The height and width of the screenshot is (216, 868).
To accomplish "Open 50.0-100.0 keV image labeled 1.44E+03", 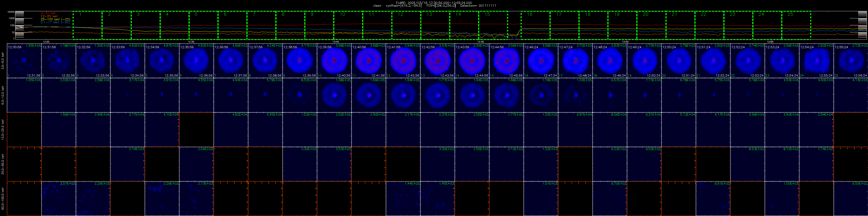I will tap(403, 199).
